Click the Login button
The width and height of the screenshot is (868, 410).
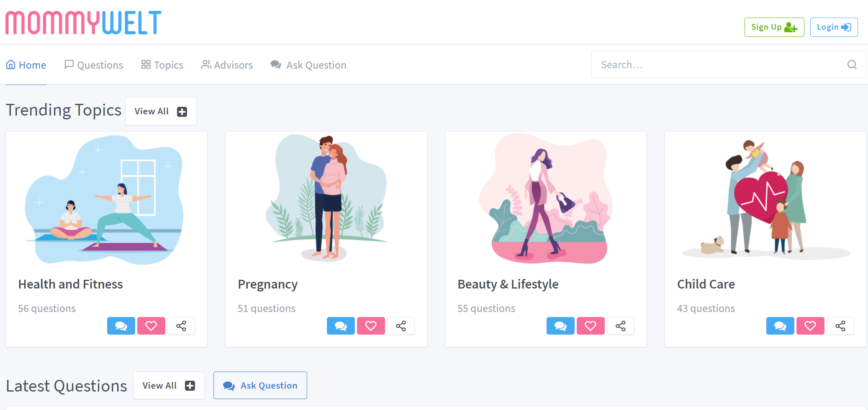click(834, 27)
